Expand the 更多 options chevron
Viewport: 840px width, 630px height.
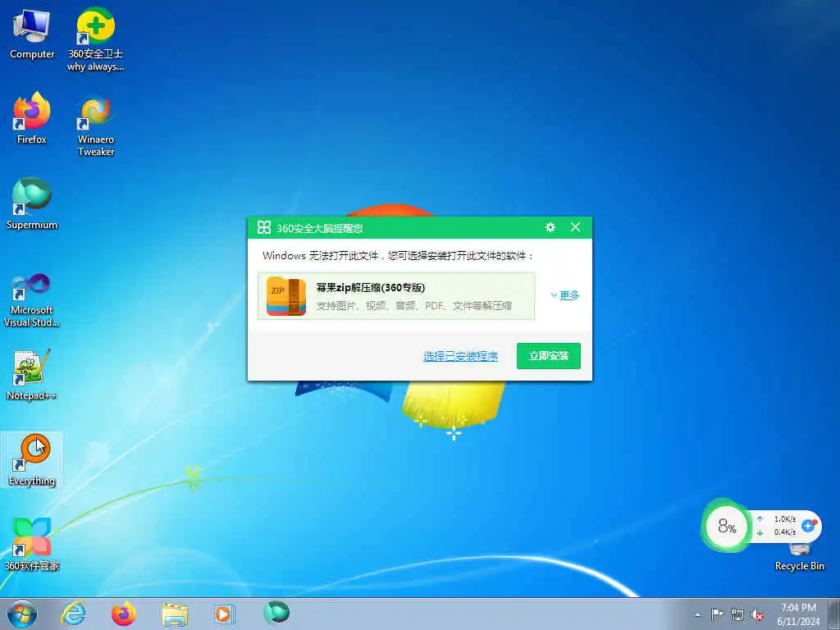click(565, 295)
